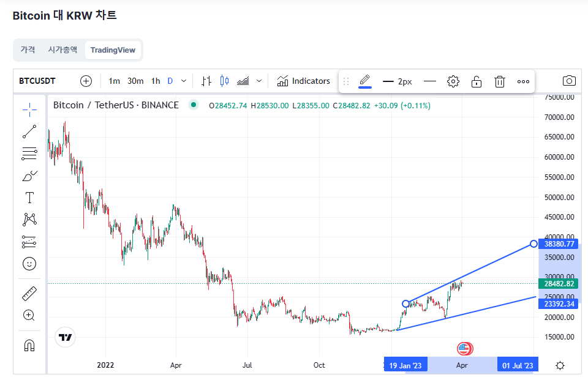Open the more options ellipsis menu

523,81
